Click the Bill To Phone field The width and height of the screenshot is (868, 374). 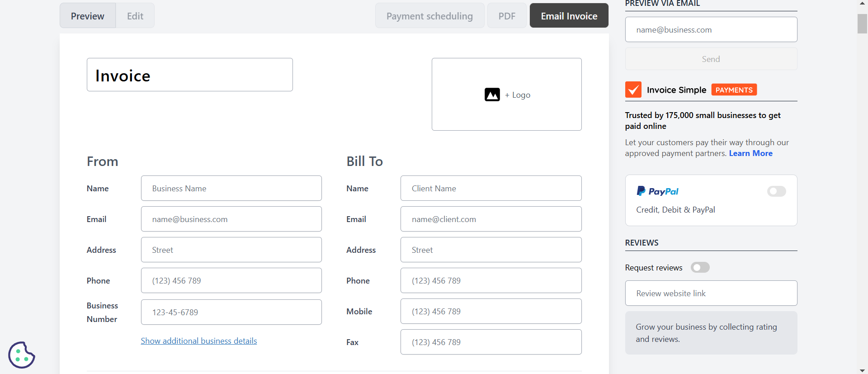[491, 280]
